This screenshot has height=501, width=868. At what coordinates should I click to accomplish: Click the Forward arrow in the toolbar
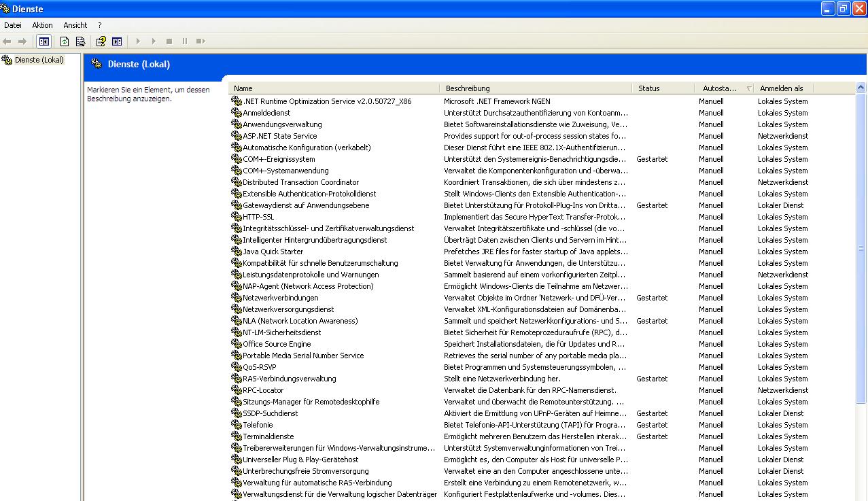(x=22, y=41)
